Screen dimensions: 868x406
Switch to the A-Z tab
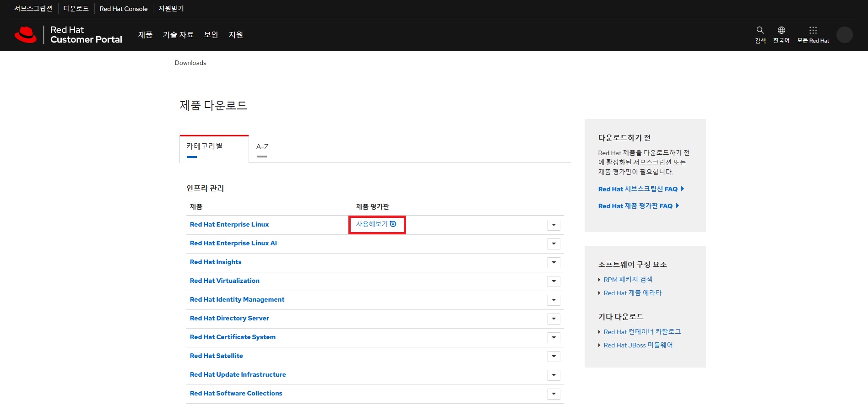262,149
